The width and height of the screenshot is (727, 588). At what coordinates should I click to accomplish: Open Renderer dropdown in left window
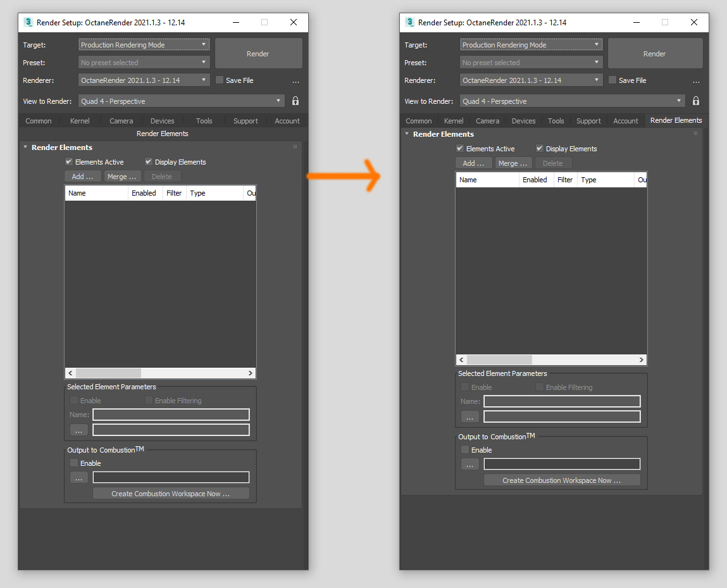click(x=144, y=80)
